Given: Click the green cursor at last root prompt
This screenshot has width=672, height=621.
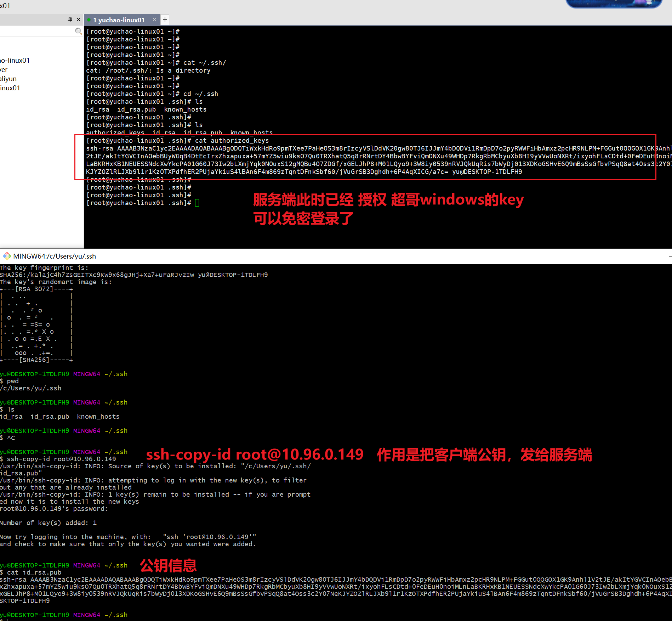Looking at the screenshot, I should coord(197,203).
